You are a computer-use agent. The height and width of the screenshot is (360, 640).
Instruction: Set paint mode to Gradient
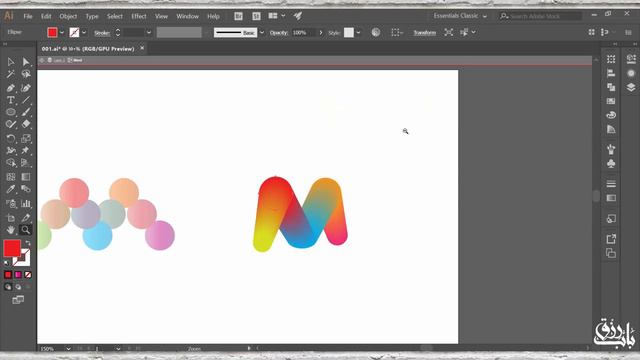(x=18, y=275)
